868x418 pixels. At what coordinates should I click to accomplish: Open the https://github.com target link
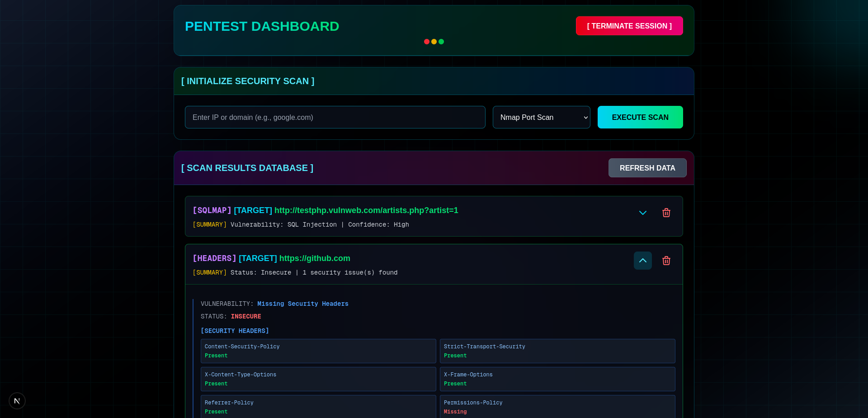pyautogui.click(x=315, y=258)
